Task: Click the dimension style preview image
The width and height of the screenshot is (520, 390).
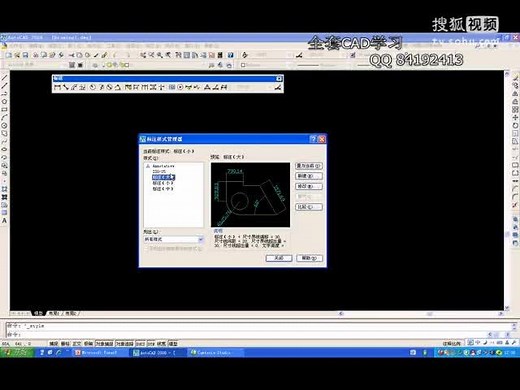Action: click(250, 195)
